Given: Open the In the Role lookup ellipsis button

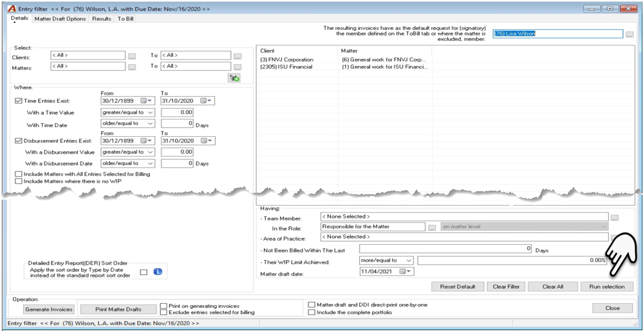Looking at the screenshot, I should [x=432, y=228].
